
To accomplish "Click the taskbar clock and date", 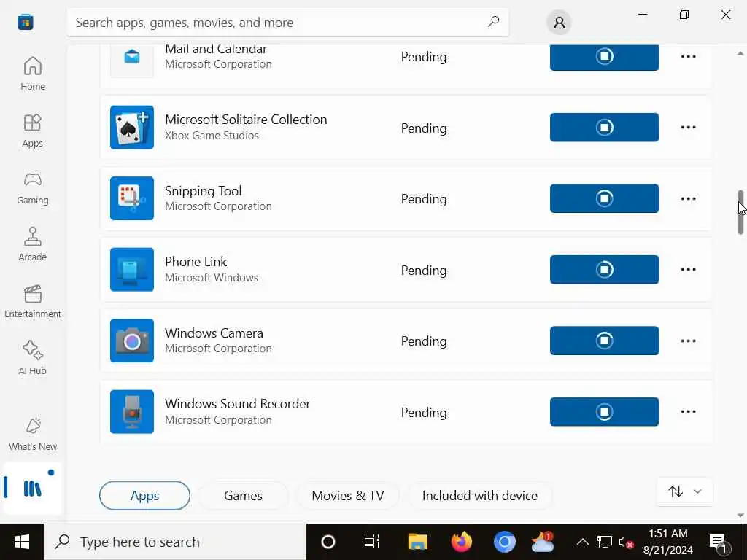I will tap(668, 542).
